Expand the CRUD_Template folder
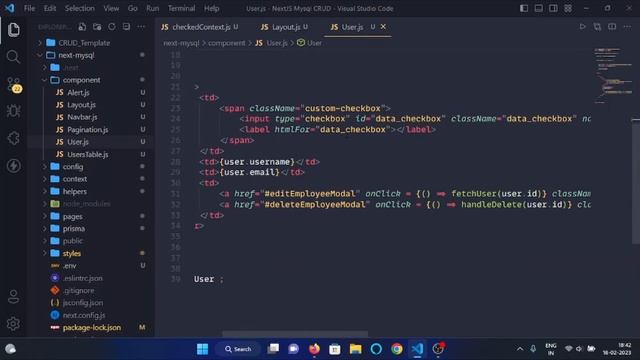Image resolution: width=640 pixels, height=360 pixels. pyautogui.click(x=84, y=43)
